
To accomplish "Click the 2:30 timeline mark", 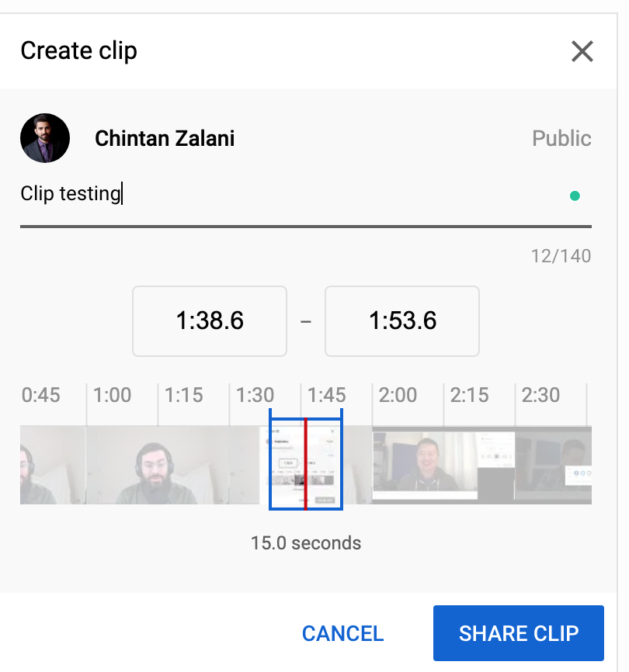I will click(x=540, y=395).
